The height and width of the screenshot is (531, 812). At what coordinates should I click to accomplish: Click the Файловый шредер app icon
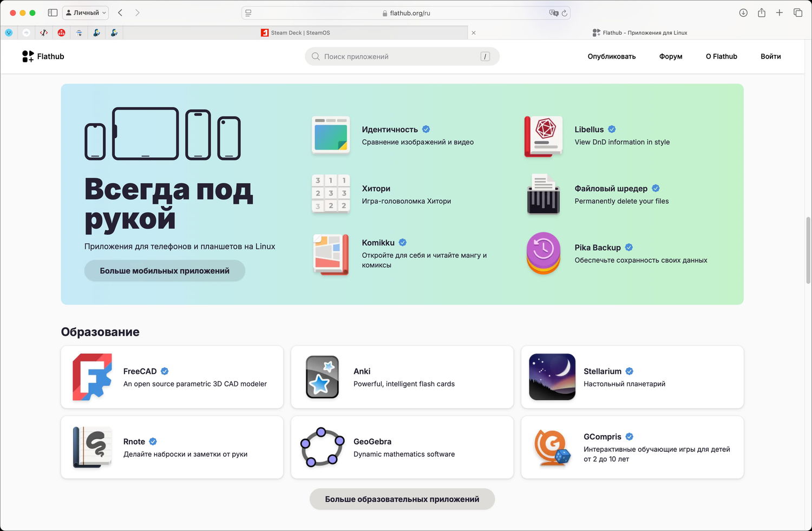click(x=543, y=194)
